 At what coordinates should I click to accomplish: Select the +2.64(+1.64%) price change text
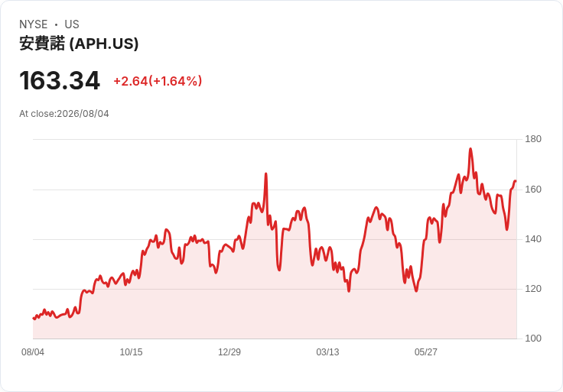click(x=158, y=81)
